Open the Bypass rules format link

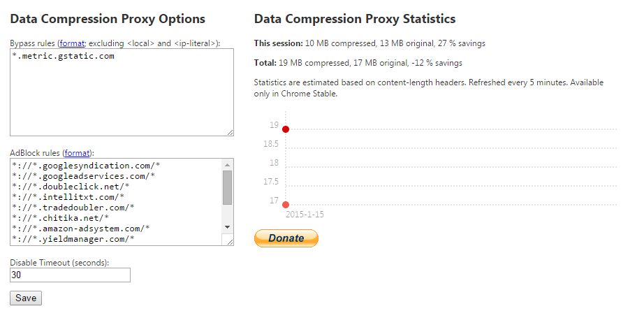pos(71,43)
